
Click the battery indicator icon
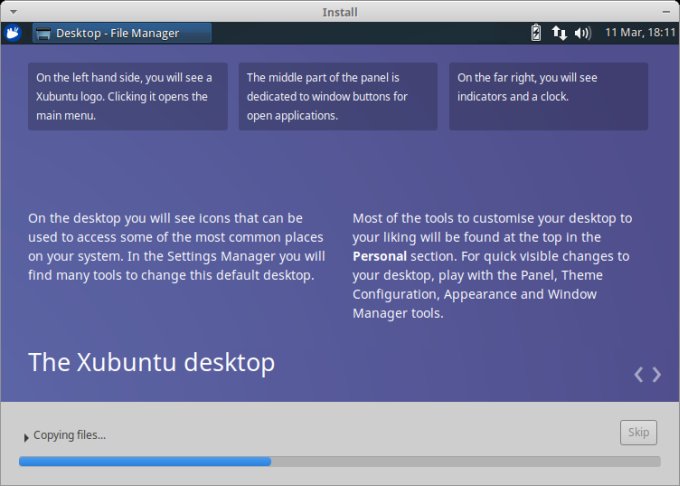coord(536,33)
